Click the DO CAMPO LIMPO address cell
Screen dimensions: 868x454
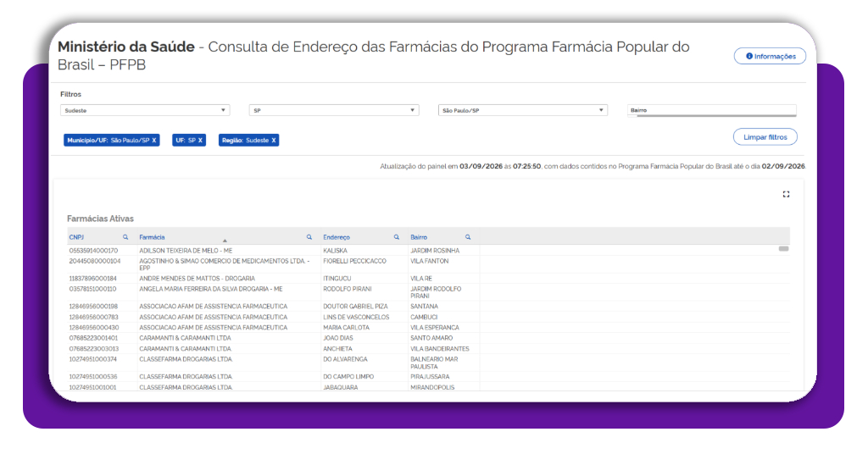point(348,377)
